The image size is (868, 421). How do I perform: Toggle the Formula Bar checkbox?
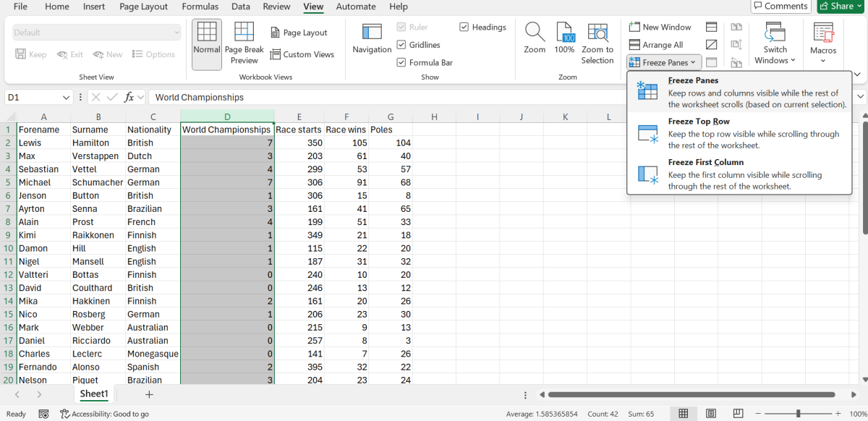(x=401, y=62)
